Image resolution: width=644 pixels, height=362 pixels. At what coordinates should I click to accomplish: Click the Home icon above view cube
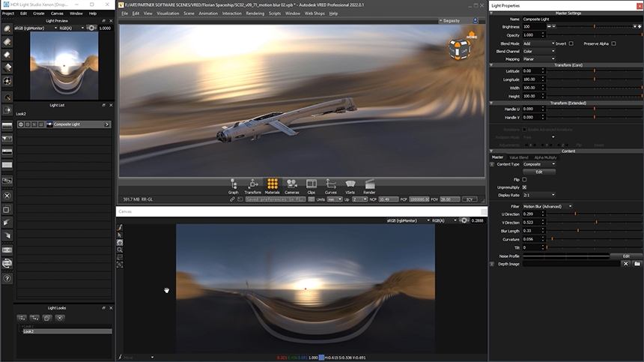pyautogui.click(x=472, y=35)
